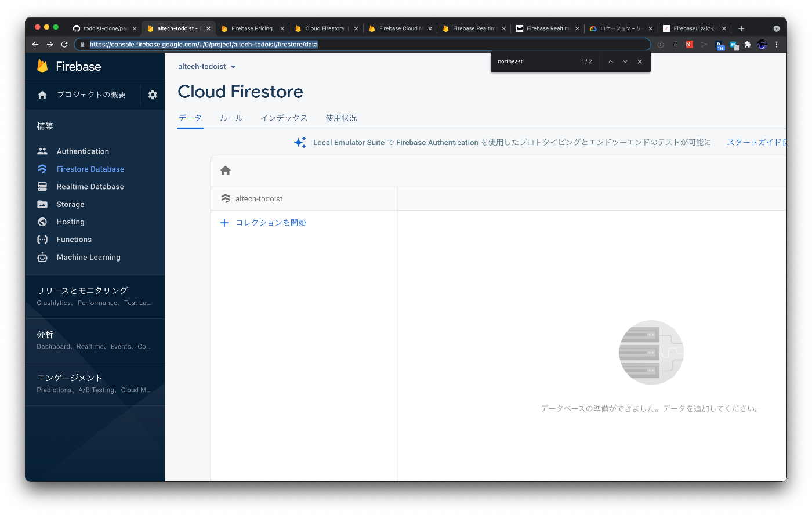The width and height of the screenshot is (812, 515).
Task: Click the Firebase logo in the sidebar
Action: coord(43,66)
